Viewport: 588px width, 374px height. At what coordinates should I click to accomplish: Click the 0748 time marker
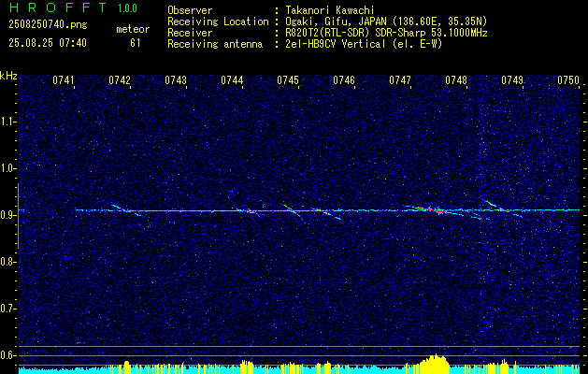(x=456, y=79)
